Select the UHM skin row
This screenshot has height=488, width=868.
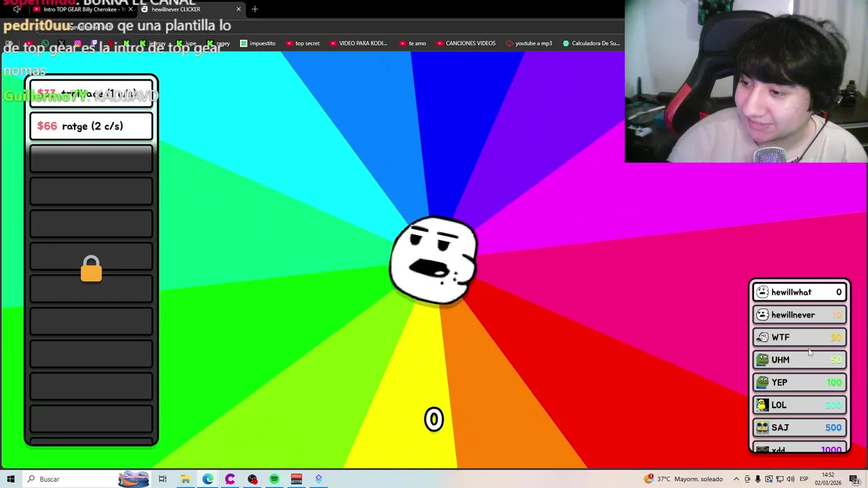[800, 360]
